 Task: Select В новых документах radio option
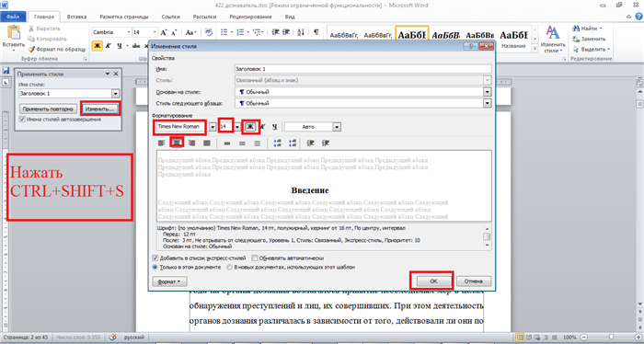pos(230,268)
